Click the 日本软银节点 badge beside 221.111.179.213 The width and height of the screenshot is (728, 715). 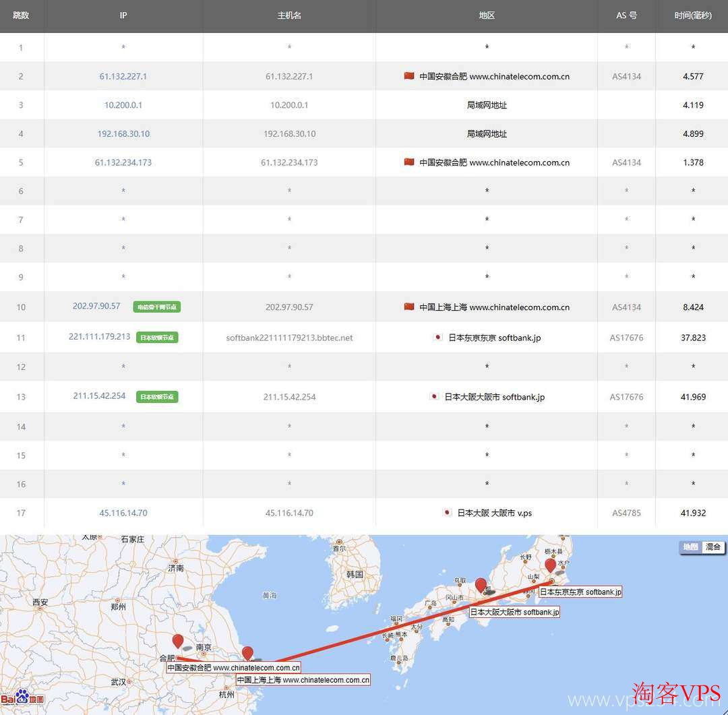[157, 338]
